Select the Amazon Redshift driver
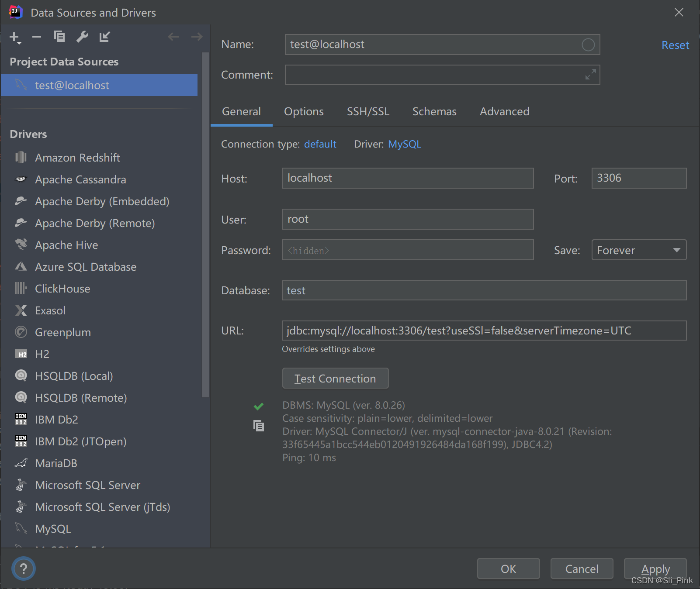 (x=99, y=158)
